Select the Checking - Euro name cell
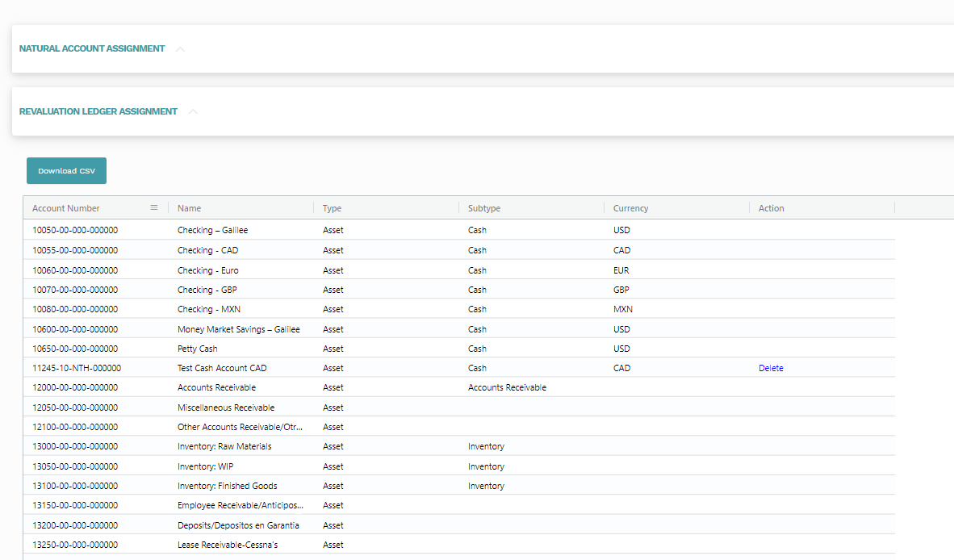 click(x=208, y=270)
